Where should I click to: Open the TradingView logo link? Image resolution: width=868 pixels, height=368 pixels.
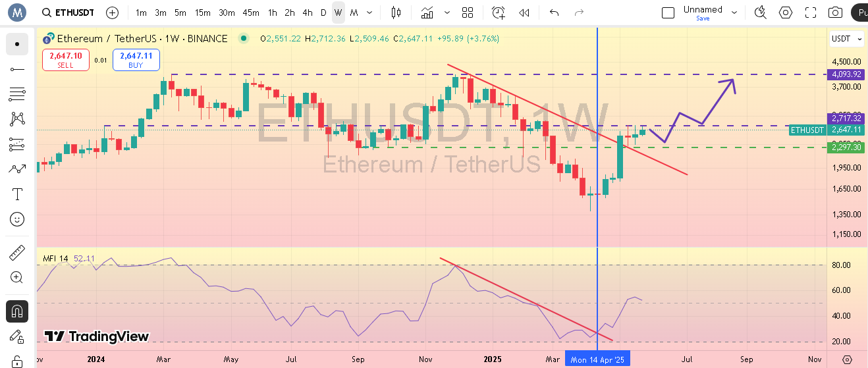pyautogui.click(x=97, y=336)
